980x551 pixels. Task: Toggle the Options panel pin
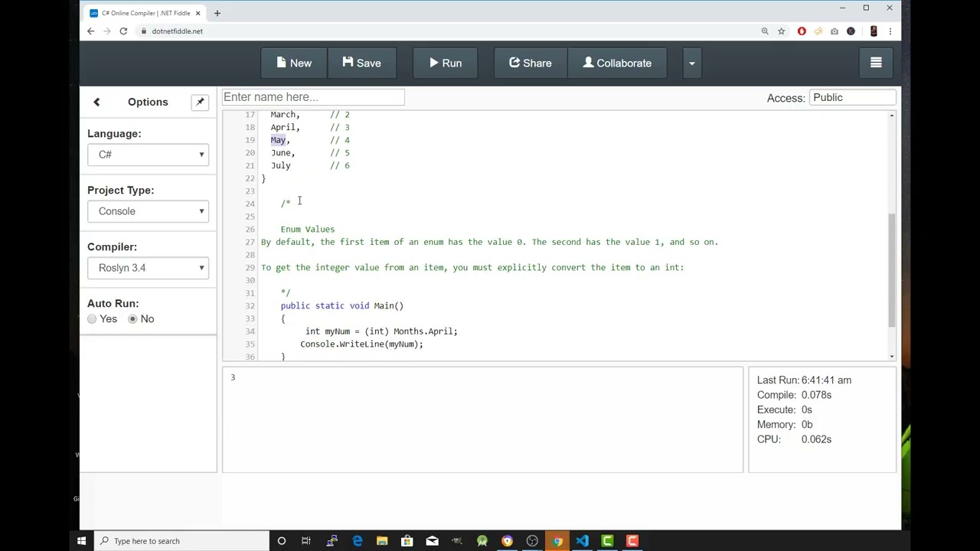[200, 102]
